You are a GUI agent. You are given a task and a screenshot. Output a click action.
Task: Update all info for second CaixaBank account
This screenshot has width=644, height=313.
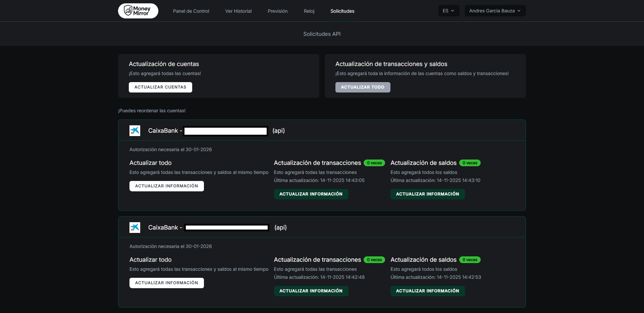[x=166, y=283]
